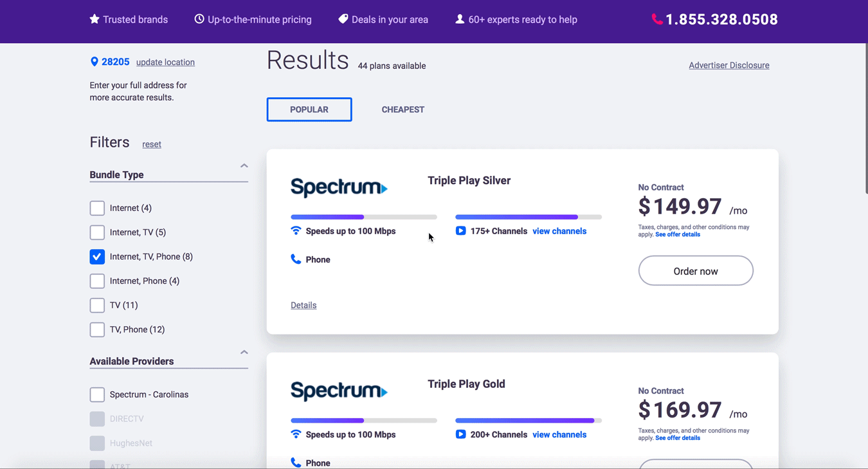Image resolution: width=868 pixels, height=469 pixels.
Task: Click the wifi icon in Triple Play Gold card
Action: (x=296, y=434)
